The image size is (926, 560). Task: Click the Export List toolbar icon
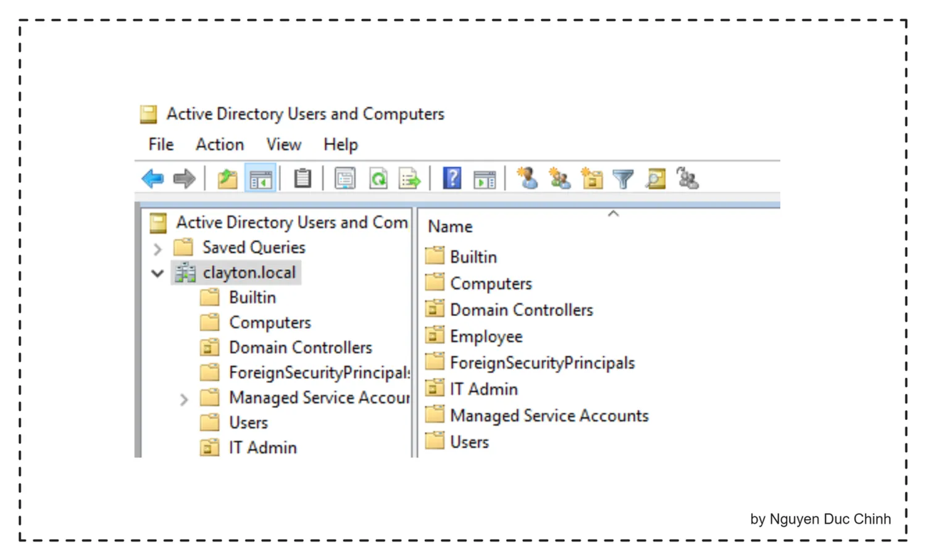tap(410, 179)
